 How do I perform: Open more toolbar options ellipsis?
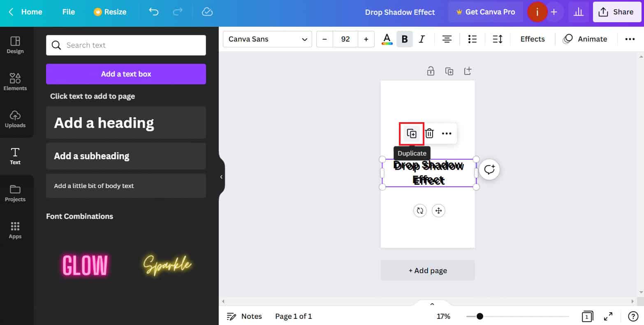(630, 39)
